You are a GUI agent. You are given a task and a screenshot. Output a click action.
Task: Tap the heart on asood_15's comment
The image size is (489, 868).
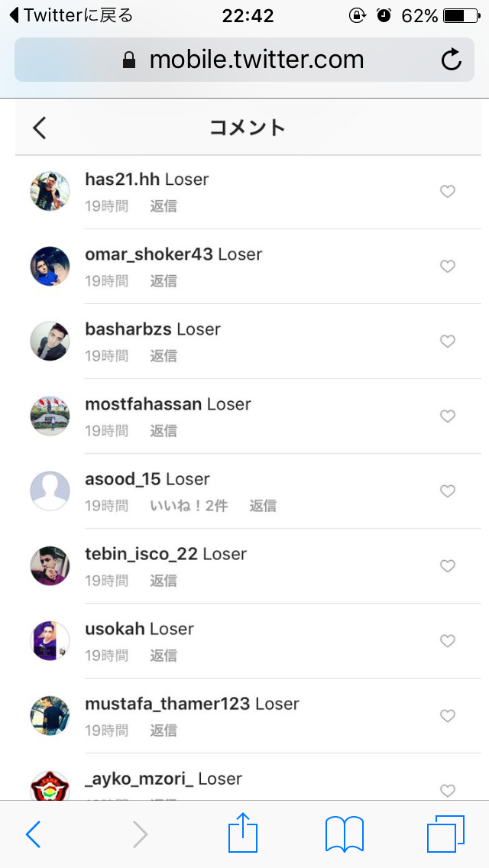pos(448,491)
